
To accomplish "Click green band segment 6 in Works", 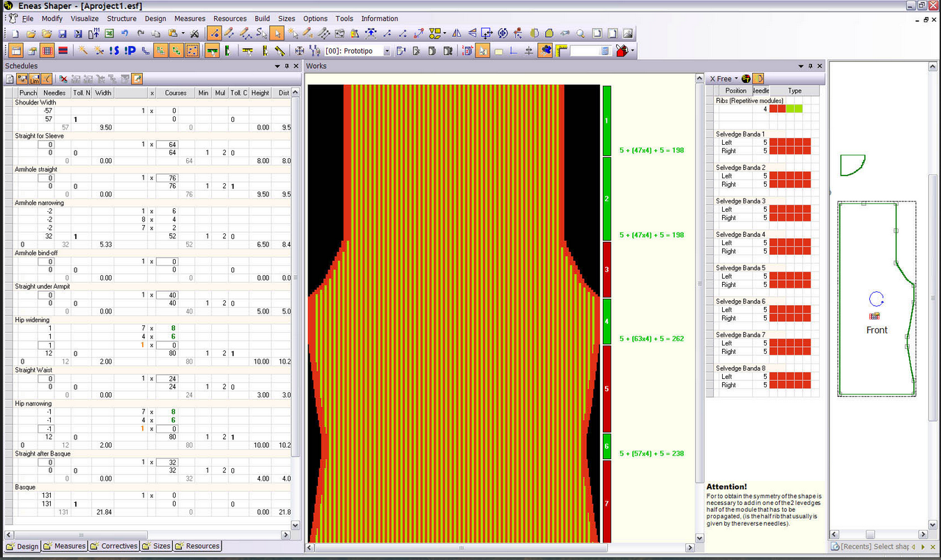I will click(606, 446).
